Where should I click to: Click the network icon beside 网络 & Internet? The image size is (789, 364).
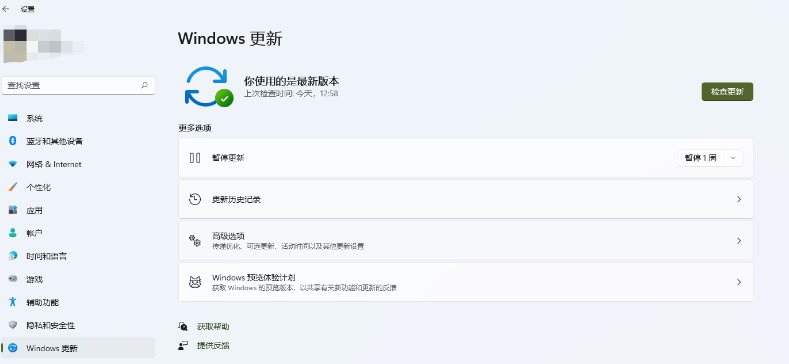click(13, 164)
